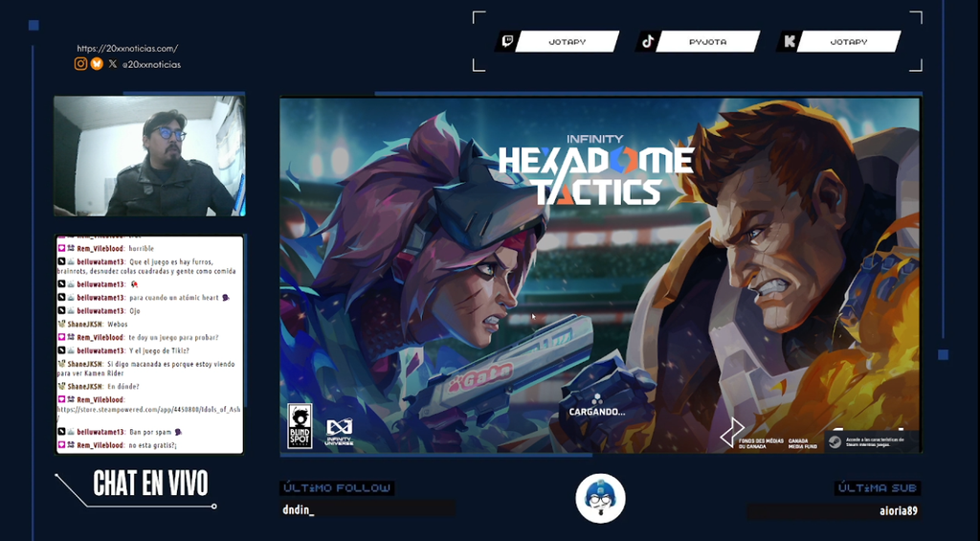This screenshot has height=541, width=980.
Task: Click the orange butterfly social icon
Action: [97, 64]
